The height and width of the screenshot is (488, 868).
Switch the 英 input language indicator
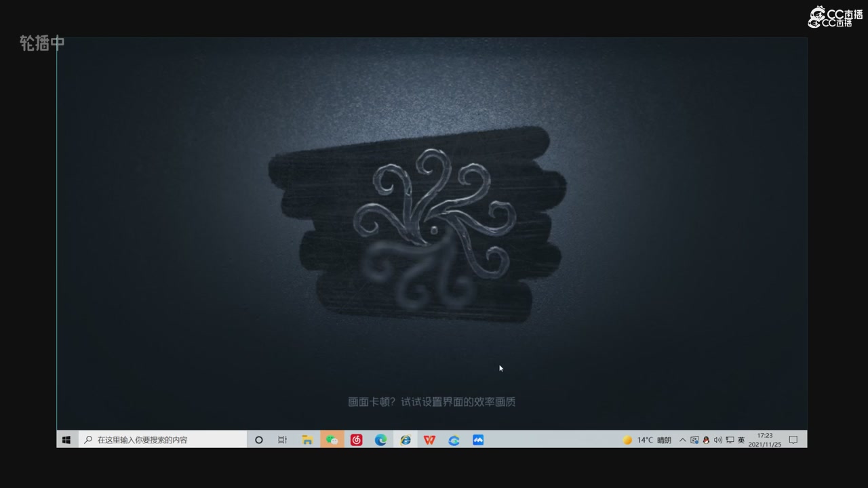(x=741, y=440)
